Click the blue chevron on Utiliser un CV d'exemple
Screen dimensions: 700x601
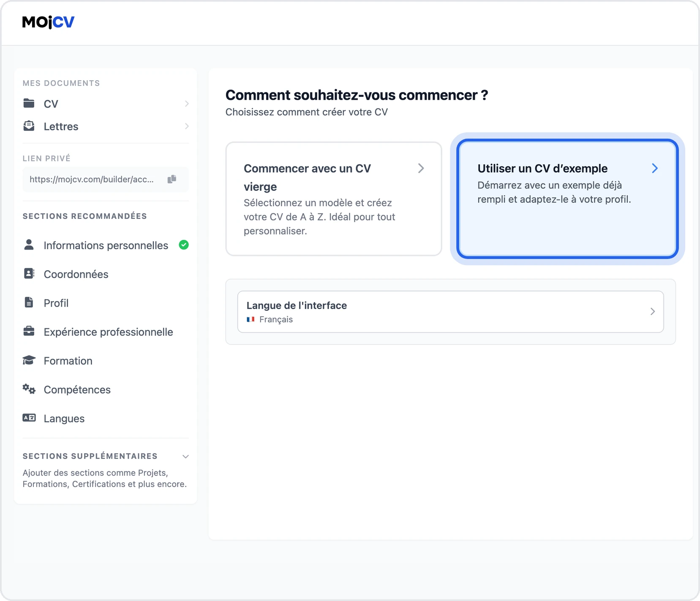(655, 168)
